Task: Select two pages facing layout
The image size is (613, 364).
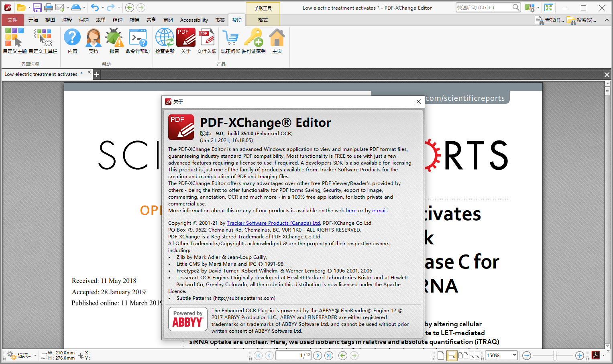Action: tap(463, 355)
